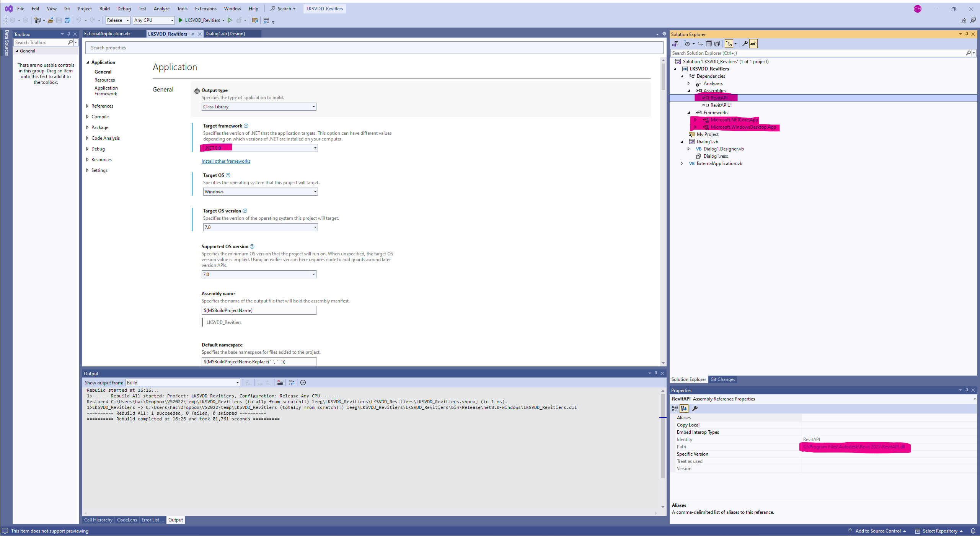Open Solution Explorer Properties wrench icon
980x536 pixels.
click(x=745, y=44)
